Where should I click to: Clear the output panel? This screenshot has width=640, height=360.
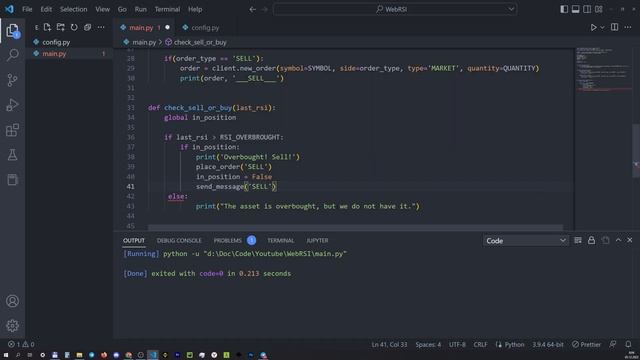(x=578, y=240)
